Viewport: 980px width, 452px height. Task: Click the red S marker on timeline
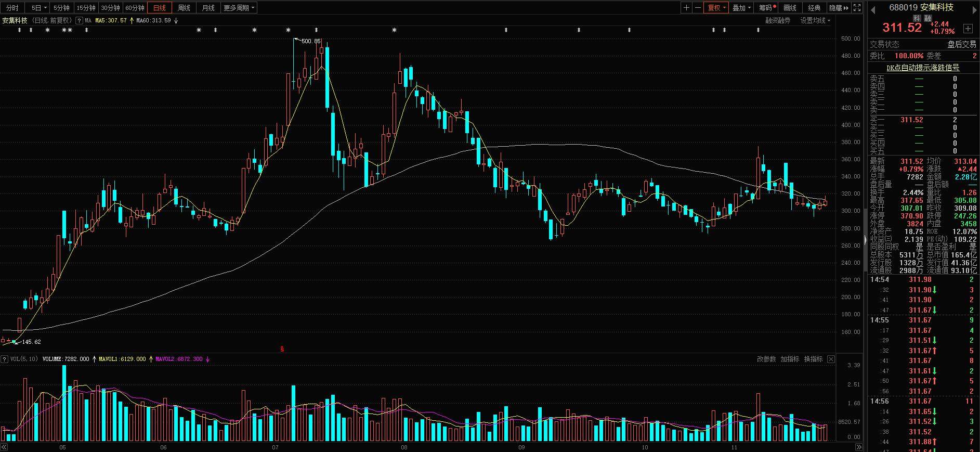(x=282, y=349)
